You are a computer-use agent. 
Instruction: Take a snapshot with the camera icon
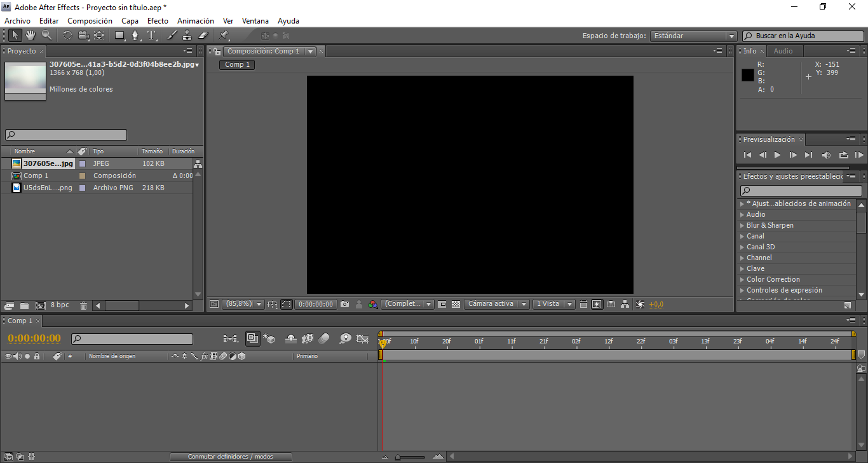pyautogui.click(x=344, y=305)
